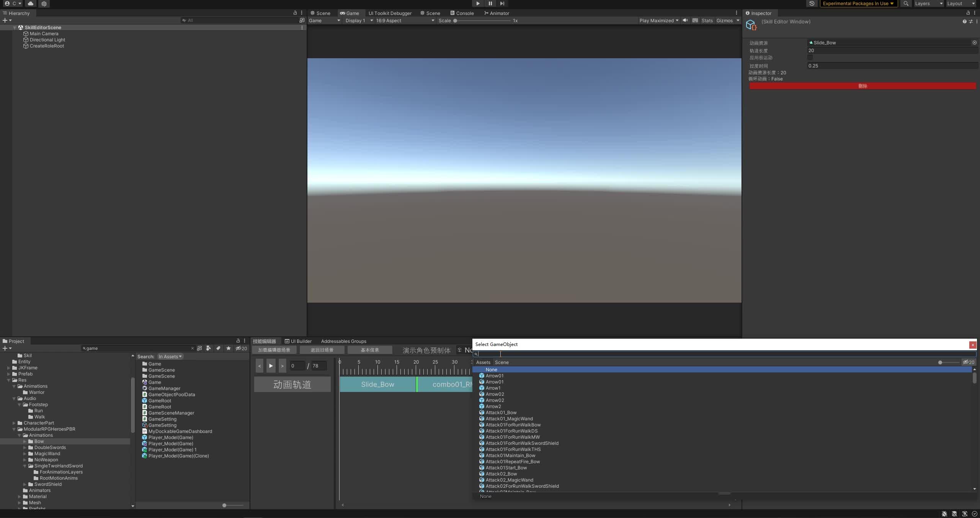Click the Play button in top toolbar
This screenshot has width=980, height=518.
(478, 3)
